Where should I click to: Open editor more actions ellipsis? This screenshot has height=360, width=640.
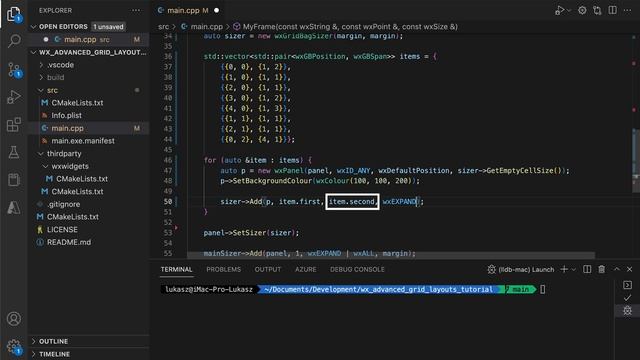click(x=627, y=10)
